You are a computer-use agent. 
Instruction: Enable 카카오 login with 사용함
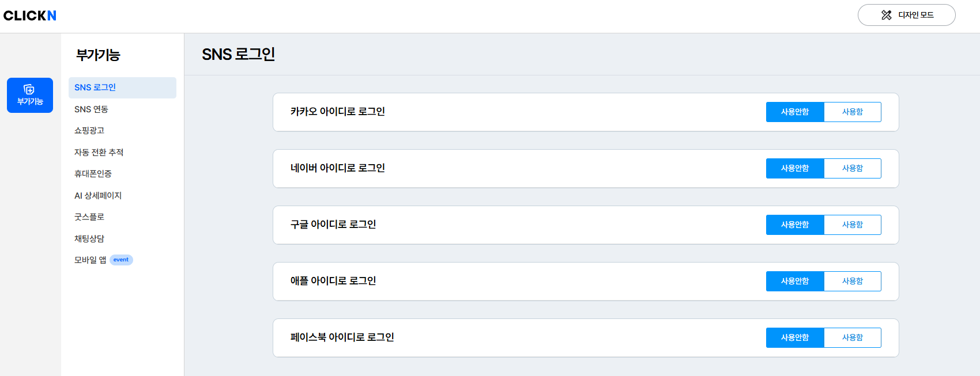(852, 112)
